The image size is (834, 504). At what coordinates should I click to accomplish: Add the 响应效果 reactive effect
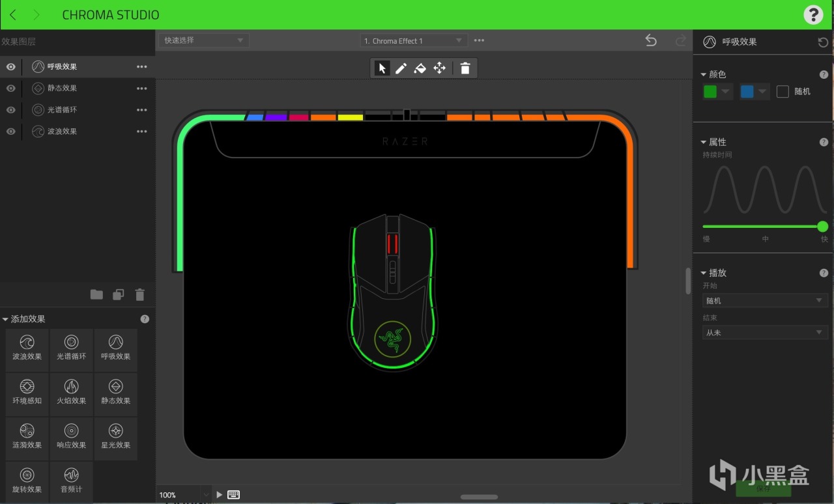point(72,438)
